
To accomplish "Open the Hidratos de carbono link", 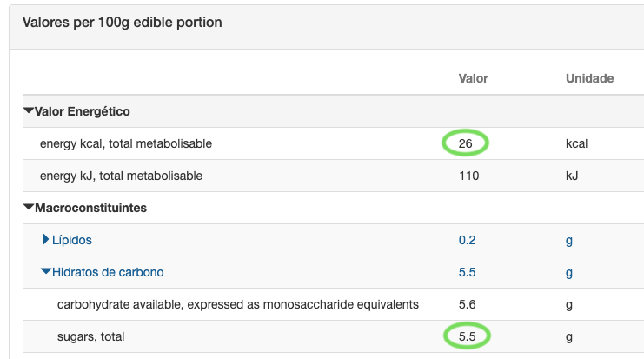I will click(108, 272).
